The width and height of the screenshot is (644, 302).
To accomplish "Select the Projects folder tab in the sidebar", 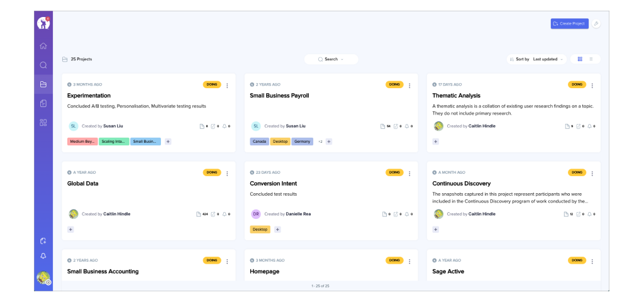I will pyautogui.click(x=43, y=84).
